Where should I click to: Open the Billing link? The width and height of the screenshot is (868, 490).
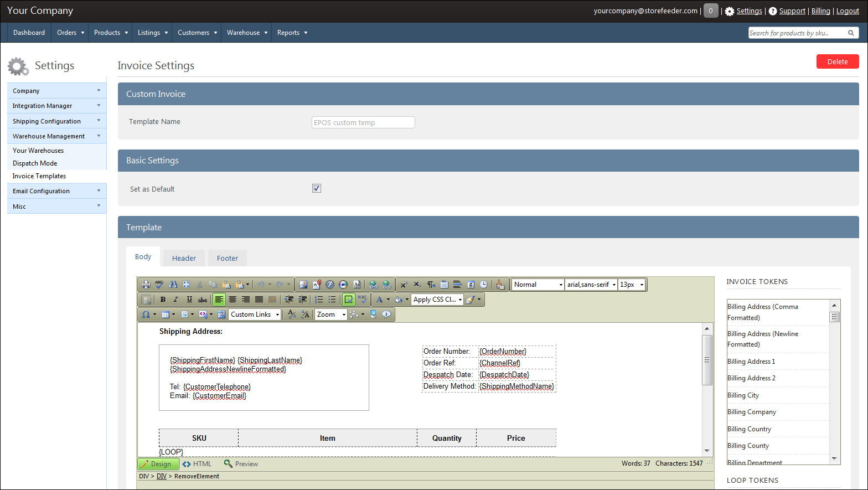[821, 11]
